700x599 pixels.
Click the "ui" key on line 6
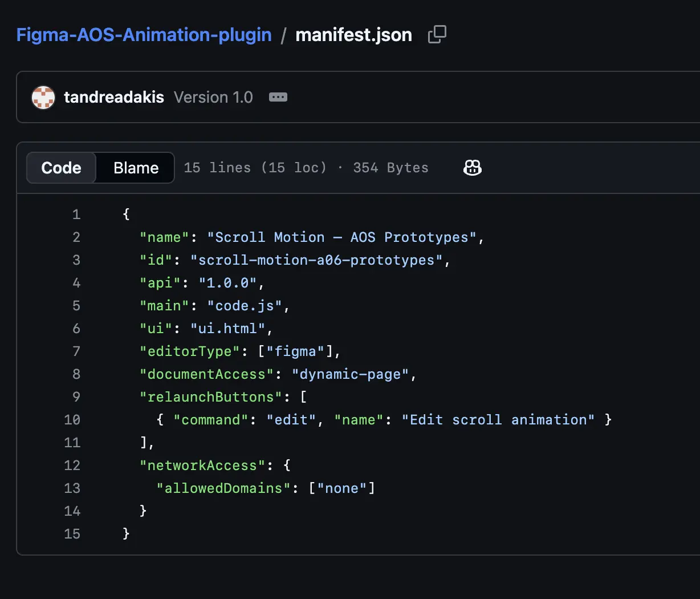click(x=156, y=329)
